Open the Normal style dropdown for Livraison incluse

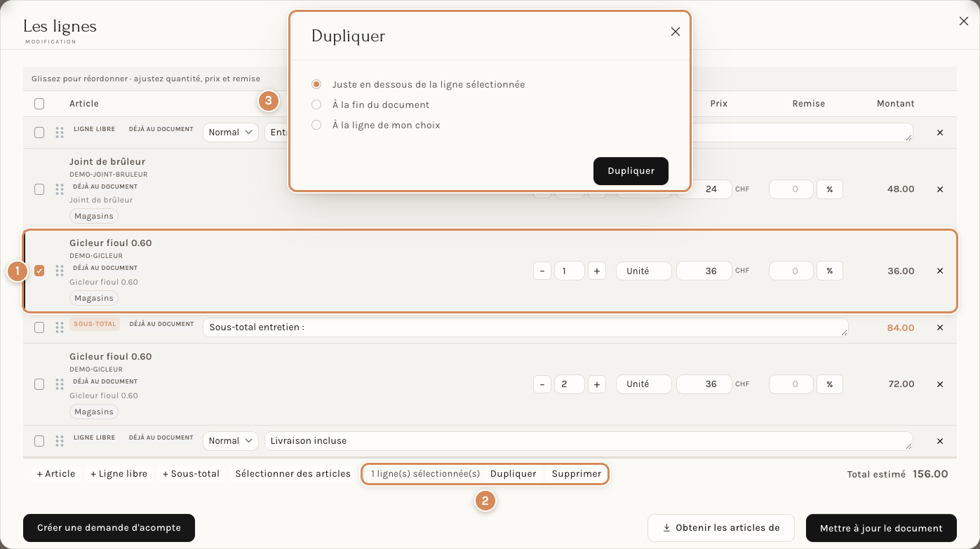coord(231,441)
